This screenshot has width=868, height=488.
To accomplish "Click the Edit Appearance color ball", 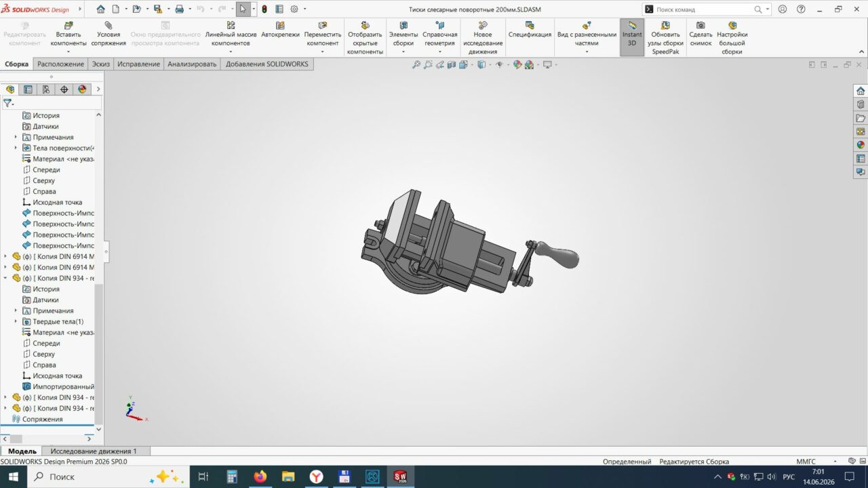I will click(517, 64).
